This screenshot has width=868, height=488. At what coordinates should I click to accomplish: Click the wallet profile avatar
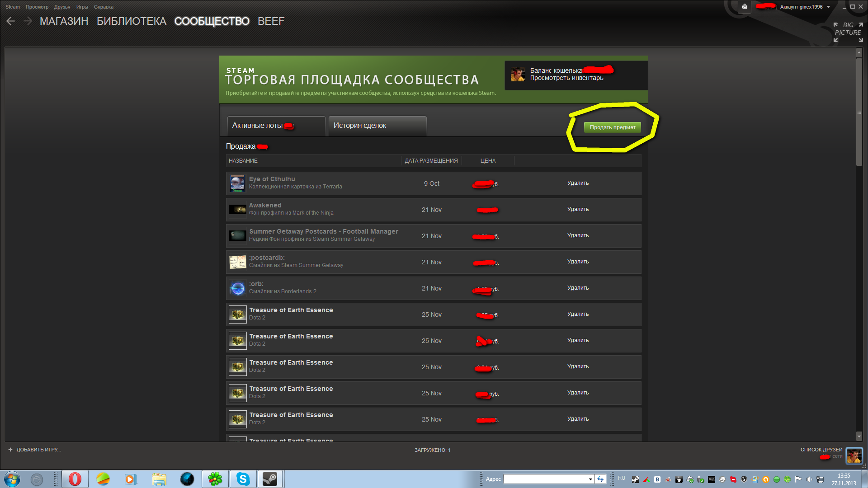518,74
